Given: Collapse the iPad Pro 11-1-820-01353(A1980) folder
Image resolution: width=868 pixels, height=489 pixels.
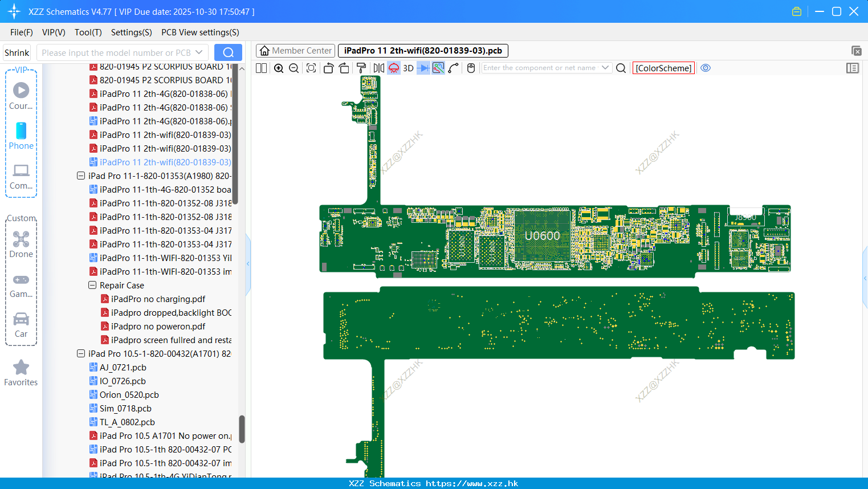Looking at the screenshot, I should pos(81,176).
